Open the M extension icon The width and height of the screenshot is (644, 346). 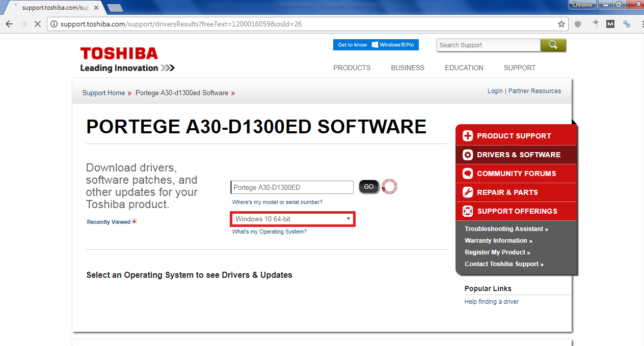[610, 24]
